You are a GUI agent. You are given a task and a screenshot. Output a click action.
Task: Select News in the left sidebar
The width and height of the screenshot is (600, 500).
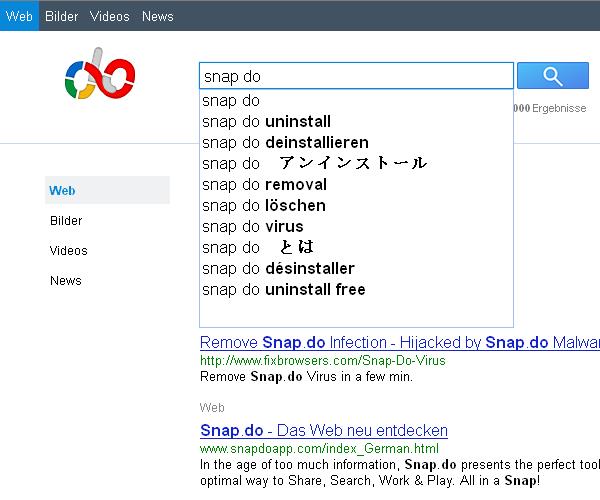(x=66, y=280)
